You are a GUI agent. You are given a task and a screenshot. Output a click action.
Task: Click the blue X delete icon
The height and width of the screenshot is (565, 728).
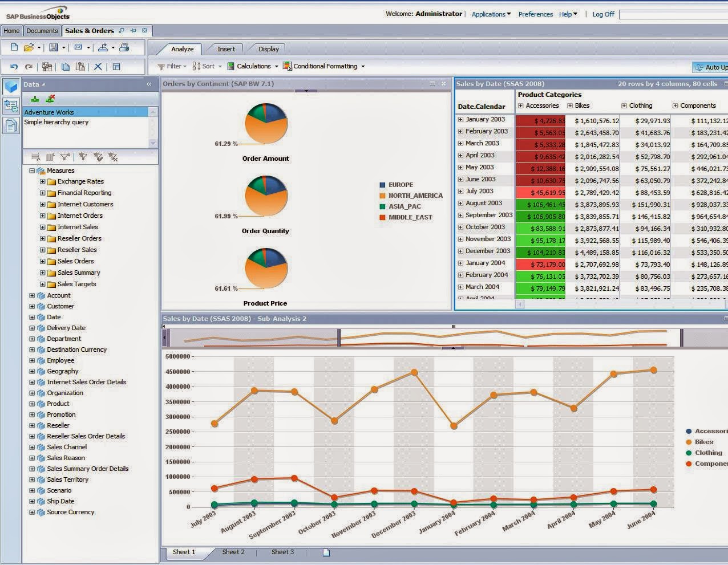click(98, 67)
